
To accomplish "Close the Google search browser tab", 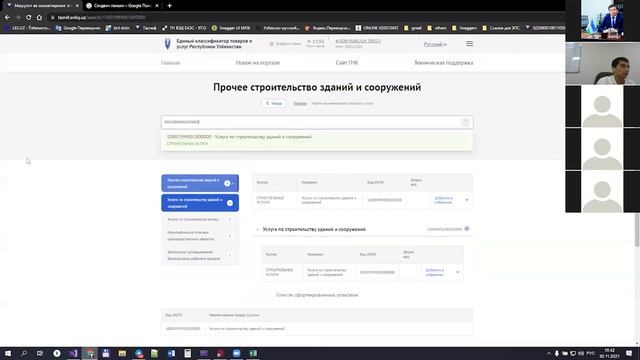I will pos(157,6).
